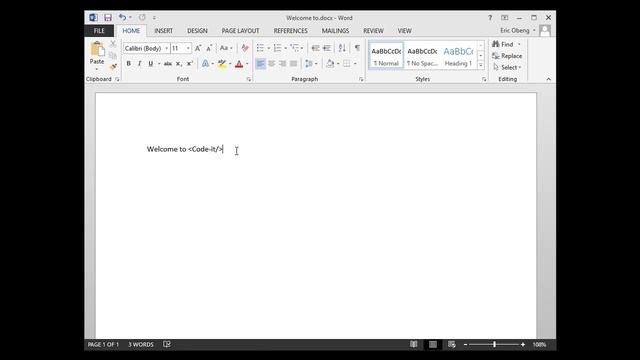Click the Shading paint bucket icon
This screenshot has width=640, height=360.
[330, 64]
